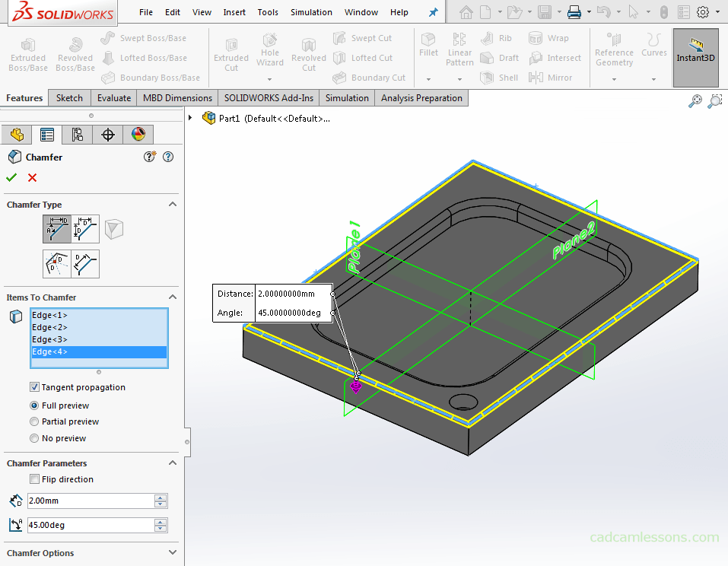Image resolution: width=728 pixels, height=566 pixels.
Task: Open the DimXpertManager tab
Action: coord(108,135)
